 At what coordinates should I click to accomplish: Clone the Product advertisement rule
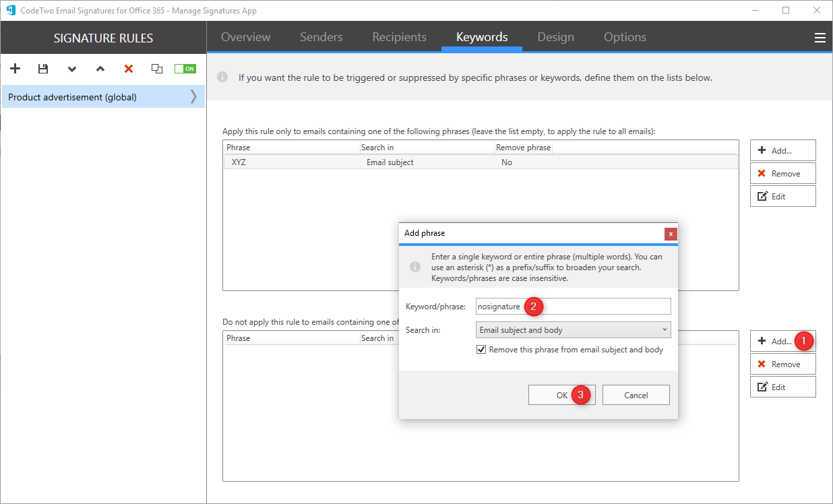[156, 68]
